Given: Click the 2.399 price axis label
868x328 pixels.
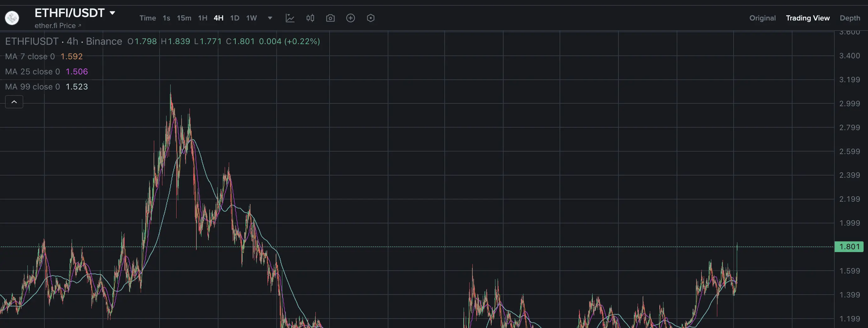Looking at the screenshot, I should click(849, 175).
